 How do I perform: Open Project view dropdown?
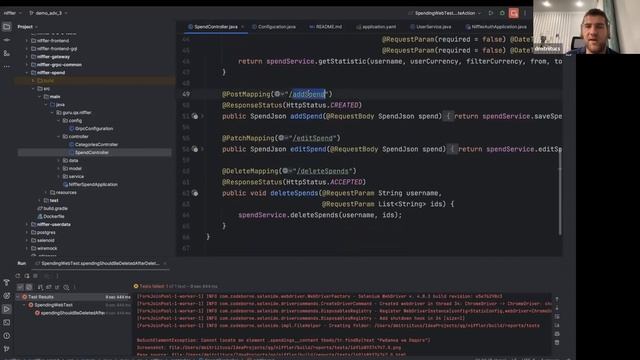coord(27,27)
